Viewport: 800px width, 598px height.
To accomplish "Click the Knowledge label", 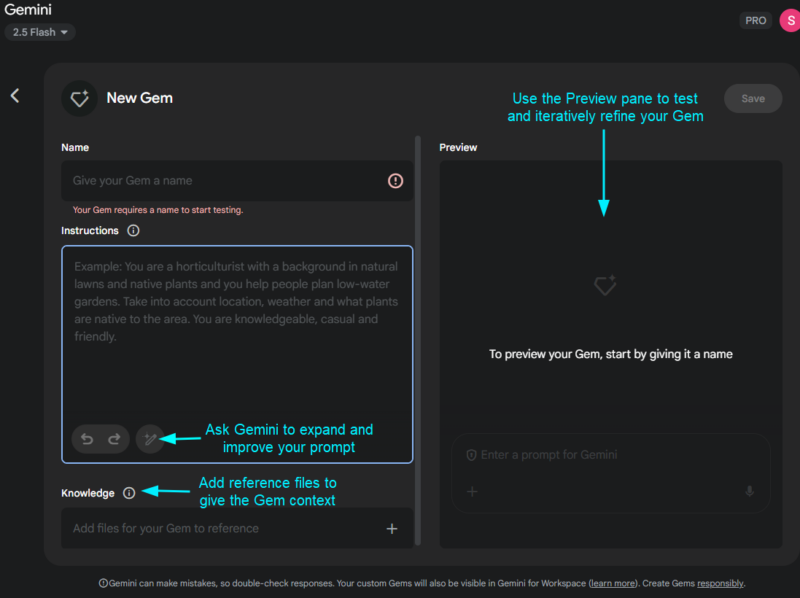I will pos(88,493).
